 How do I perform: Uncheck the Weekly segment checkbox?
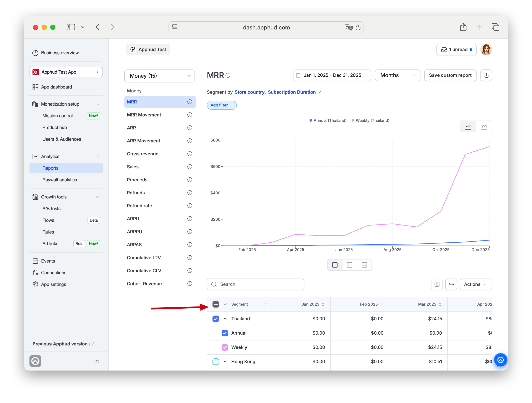coord(225,347)
